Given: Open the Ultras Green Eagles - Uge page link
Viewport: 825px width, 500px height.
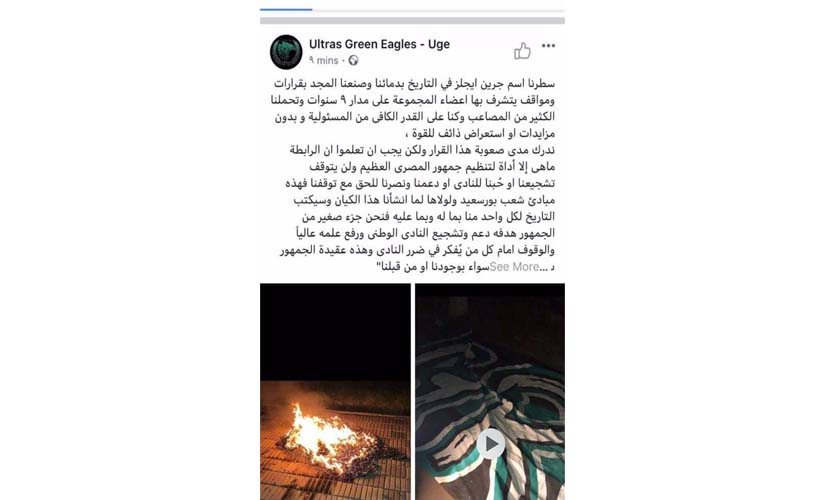Looking at the screenshot, I should click(379, 44).
